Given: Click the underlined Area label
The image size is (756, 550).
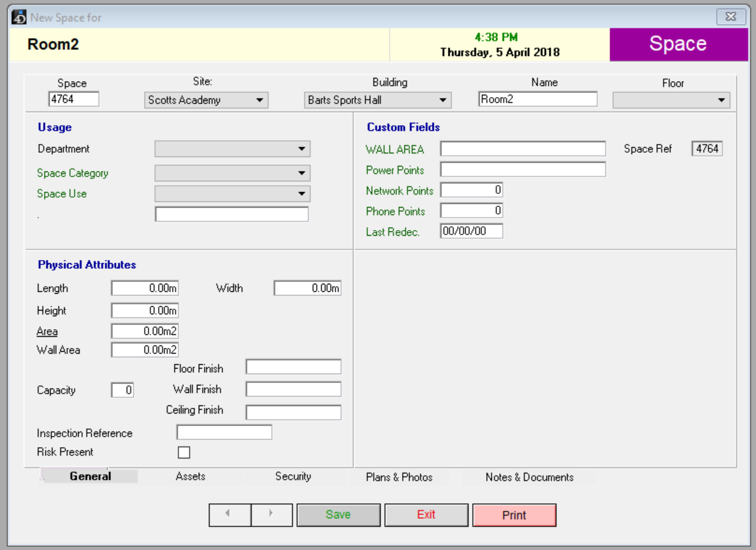Looking at the screenshot, I should 47,332.
